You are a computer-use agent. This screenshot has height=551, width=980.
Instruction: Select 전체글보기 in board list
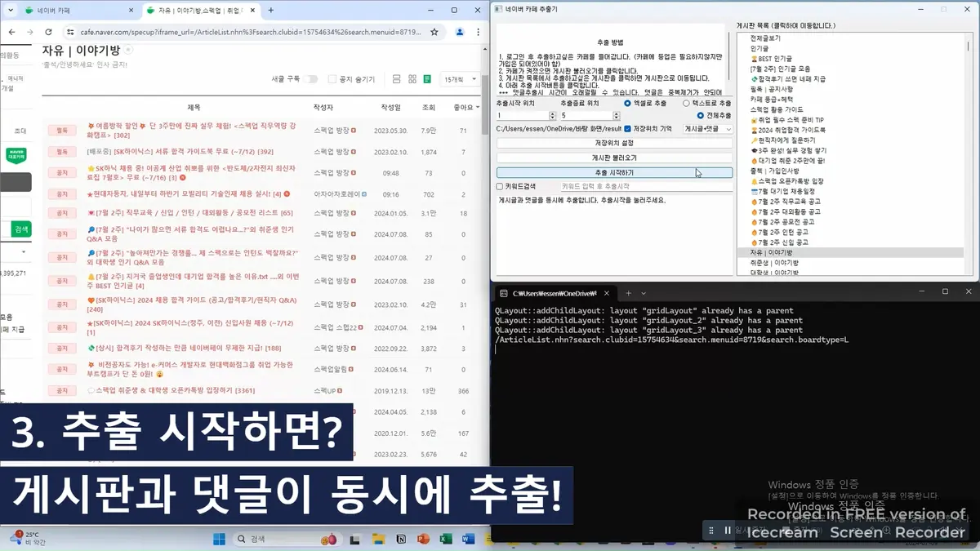pyautogui.click(x=765, y=38)
